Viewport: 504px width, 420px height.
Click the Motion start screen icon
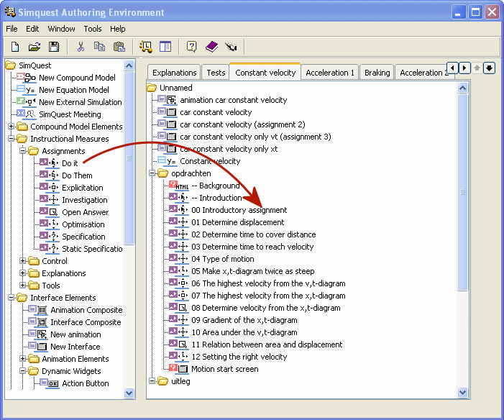click(179, 368)
